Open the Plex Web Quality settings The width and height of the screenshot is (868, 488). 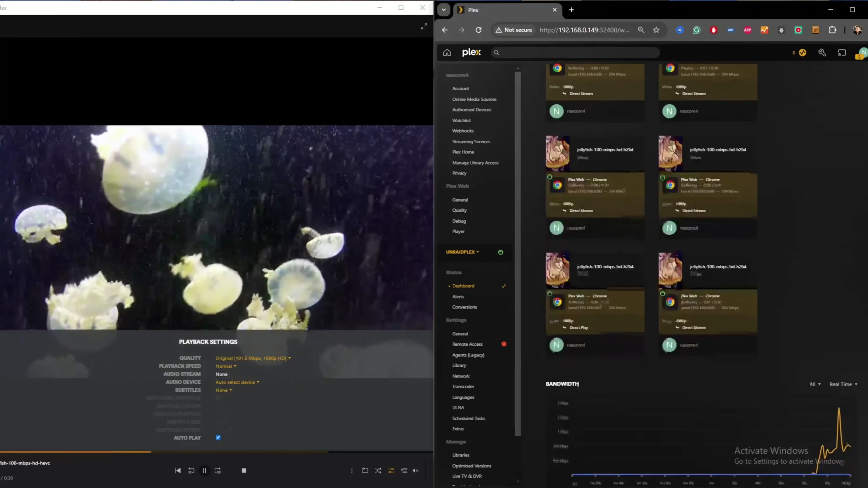point(459,210)
